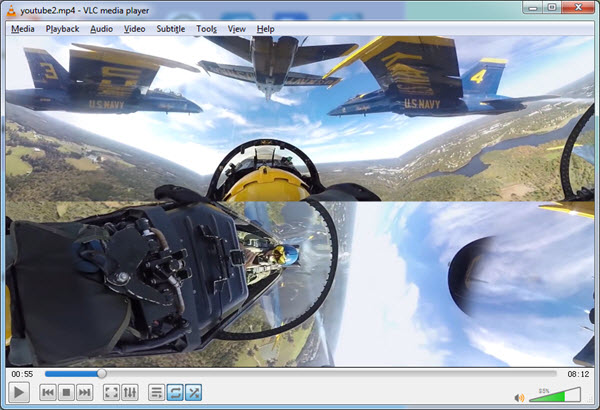Mute audio using the speaker icon
The width and height of the screenshot is (600, 410).
click(x=519, y=397)
